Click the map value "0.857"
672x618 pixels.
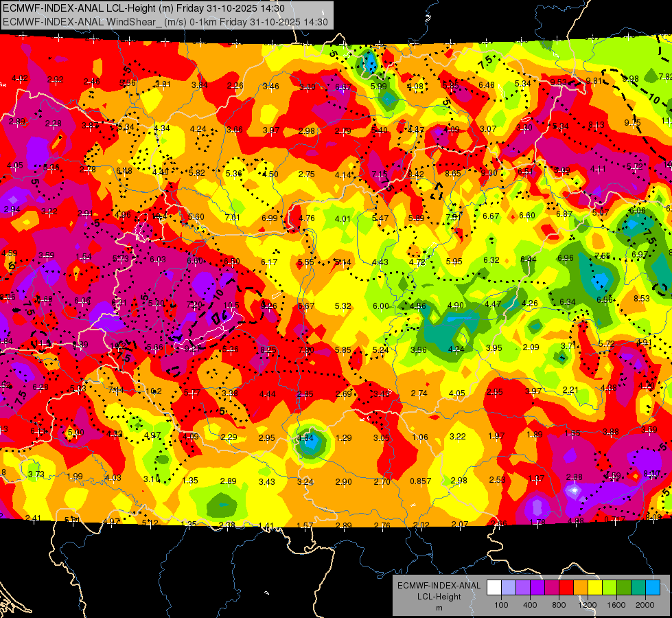420,481
